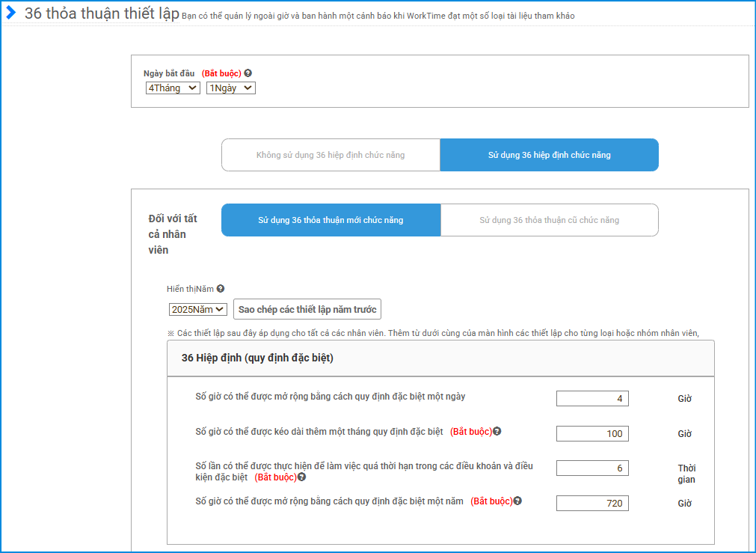Image resolution: width=756 pixels, height=553 pixels.
Task: Open the 4Tháng start month dropdown
Action: click(x=173, y=88)
